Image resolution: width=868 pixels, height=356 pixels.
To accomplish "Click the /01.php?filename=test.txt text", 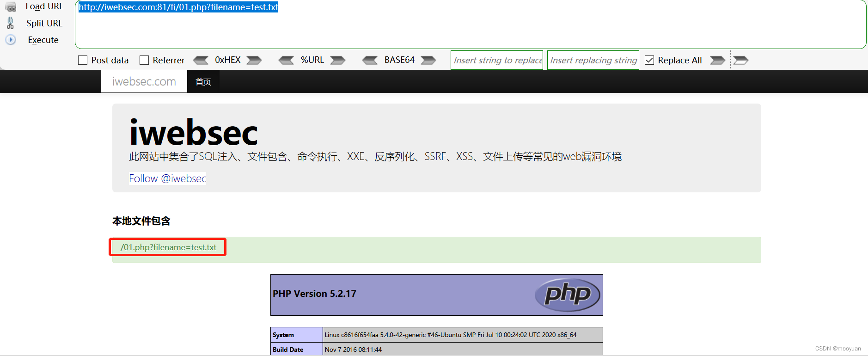I will pyautogui.click(x=168, y=247).
